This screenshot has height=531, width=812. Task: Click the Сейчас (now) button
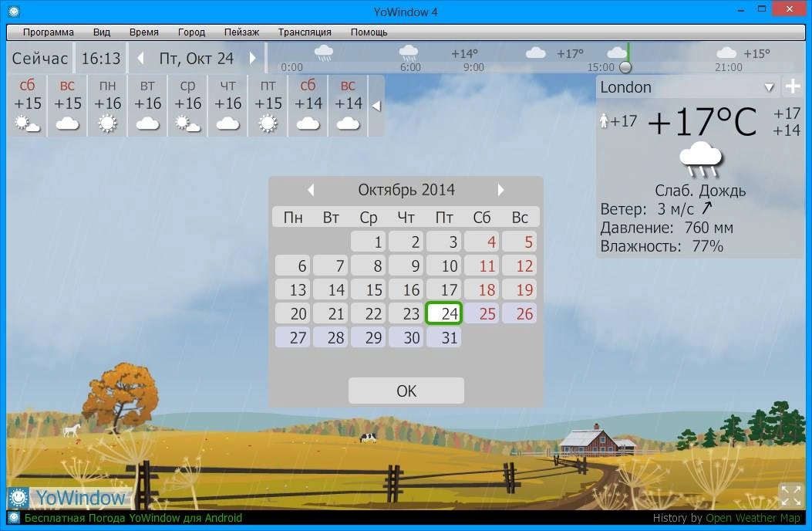(40, 58)
